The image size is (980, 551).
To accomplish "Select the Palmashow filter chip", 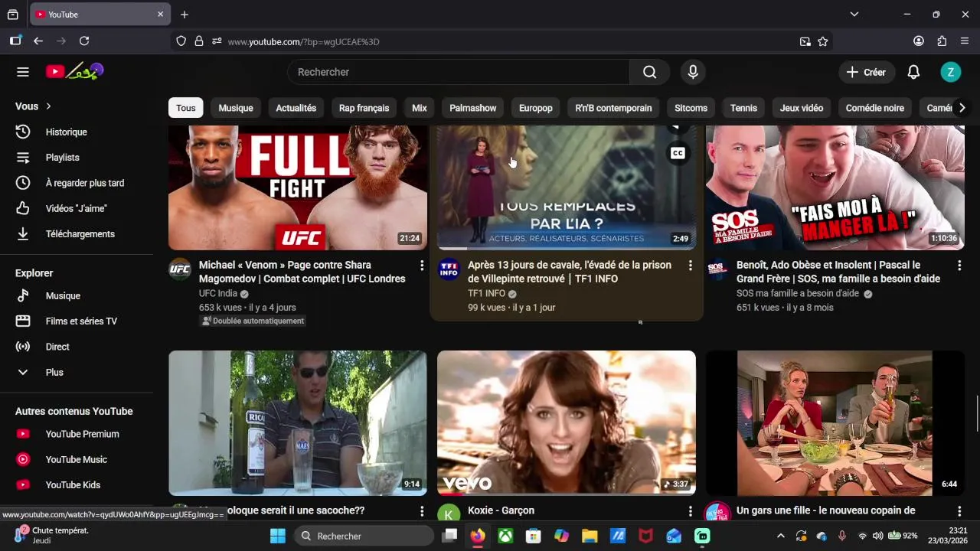I will click(x=472, y=108).
